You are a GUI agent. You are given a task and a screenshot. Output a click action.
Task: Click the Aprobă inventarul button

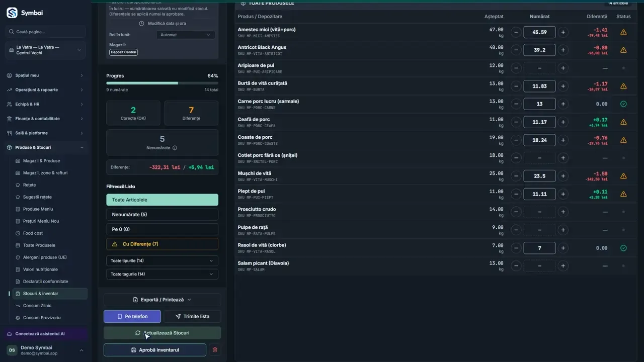(155, 350)
